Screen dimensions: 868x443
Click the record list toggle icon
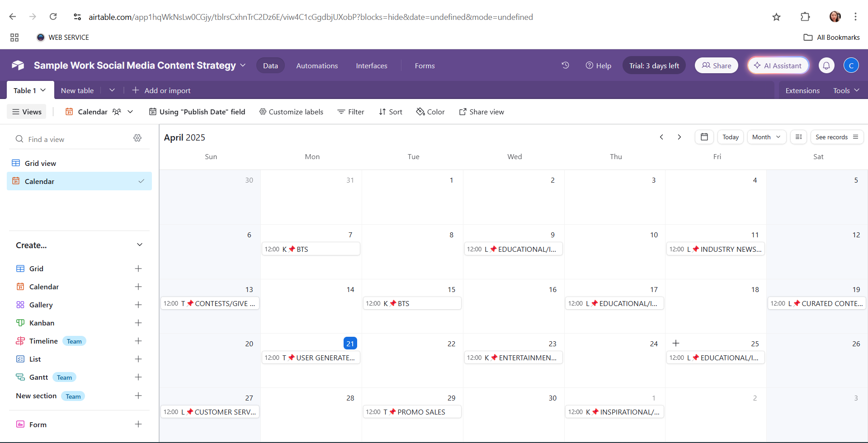798,137
